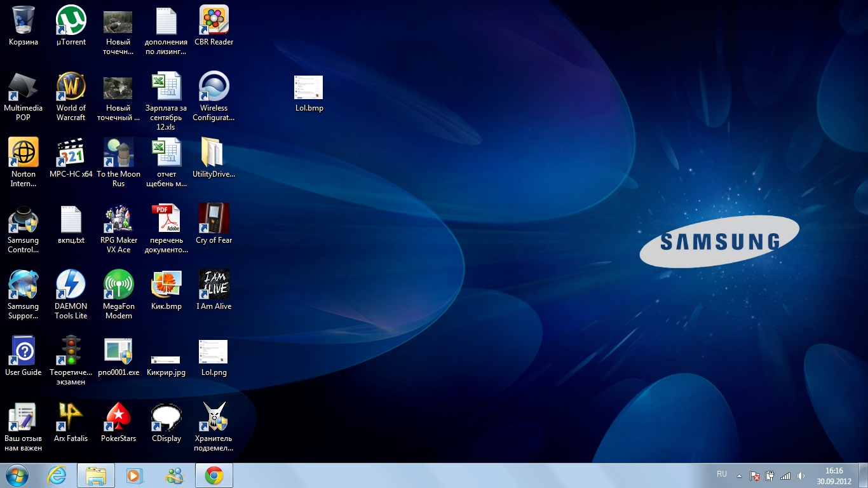Click the Show desktop strip after the clock
The width and height of the screenshot is (868, 488).
click(864, 475)
